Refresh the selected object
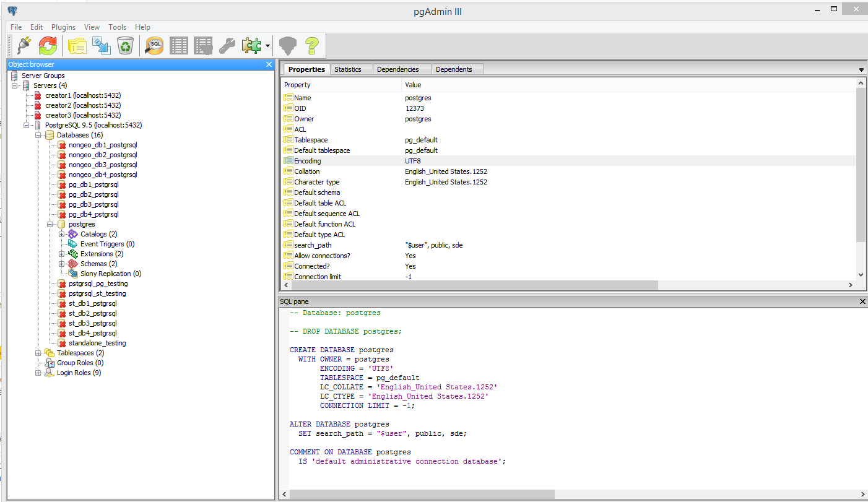 tap(48, 46)
